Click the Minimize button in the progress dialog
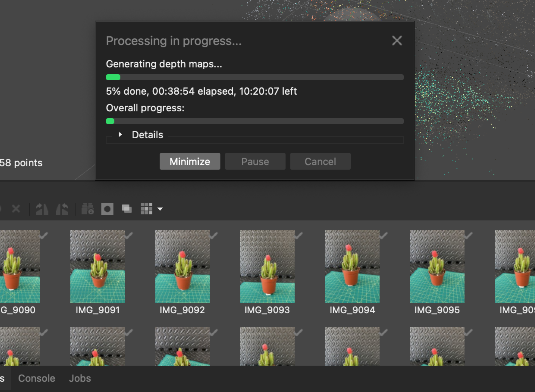This screenshot has width=535, height=392. coord(190,161)
